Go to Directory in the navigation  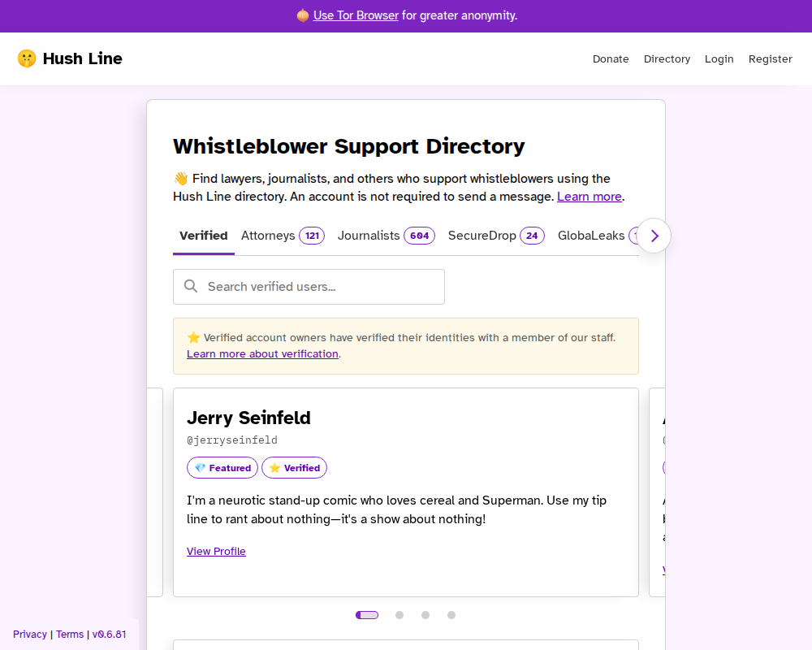click(667, 59)
